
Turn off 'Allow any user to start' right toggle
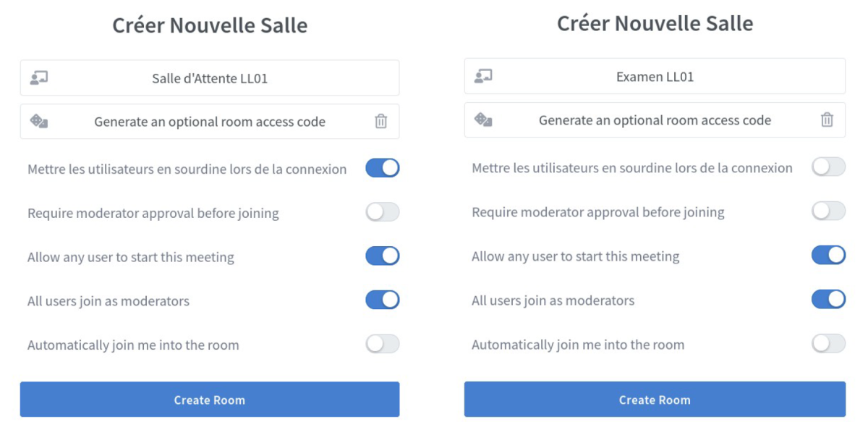click(828, 256)
